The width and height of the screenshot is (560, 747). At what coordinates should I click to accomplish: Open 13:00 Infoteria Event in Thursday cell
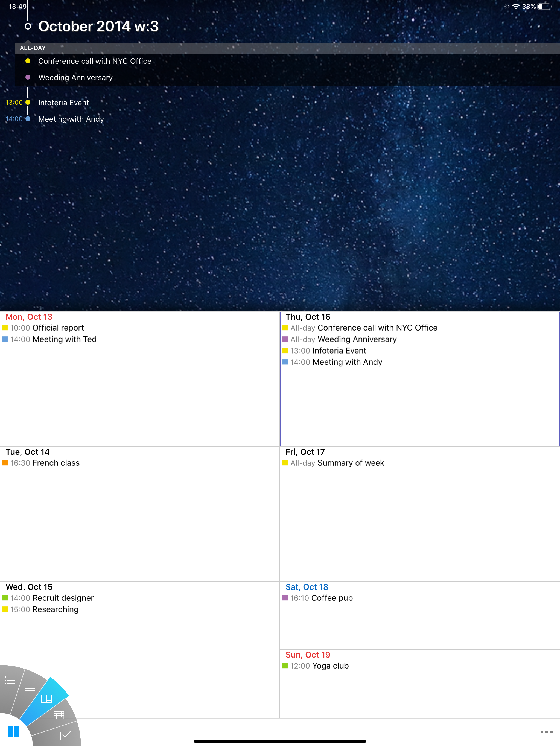click(x=324, y=351)
